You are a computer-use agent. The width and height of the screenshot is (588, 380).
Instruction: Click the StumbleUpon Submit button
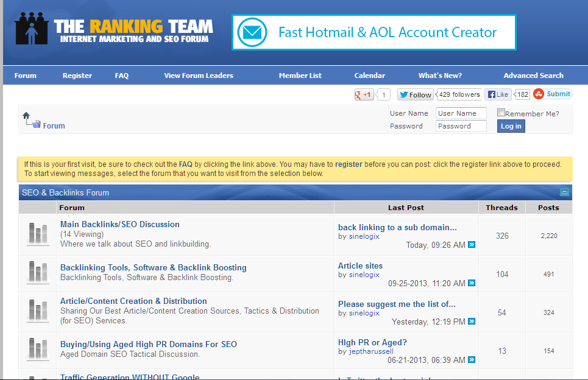pos(553,94)
